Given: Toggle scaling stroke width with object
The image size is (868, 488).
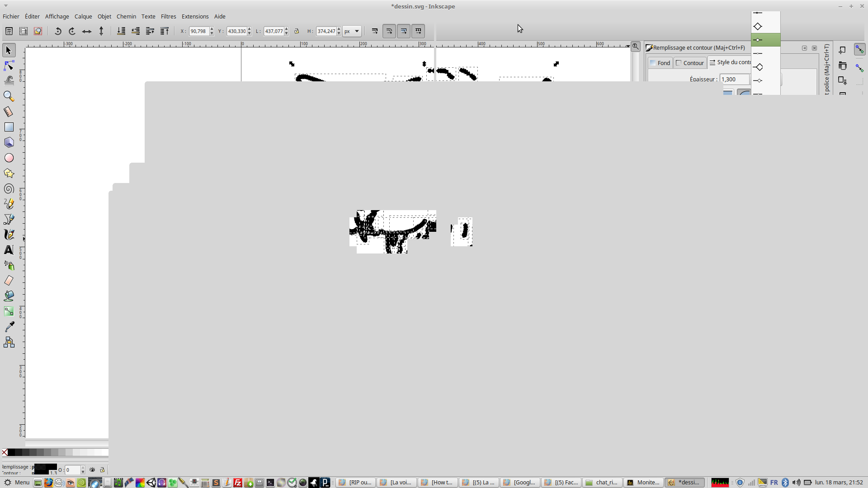Looking at the screenshot, I should [x=375, y=31].
